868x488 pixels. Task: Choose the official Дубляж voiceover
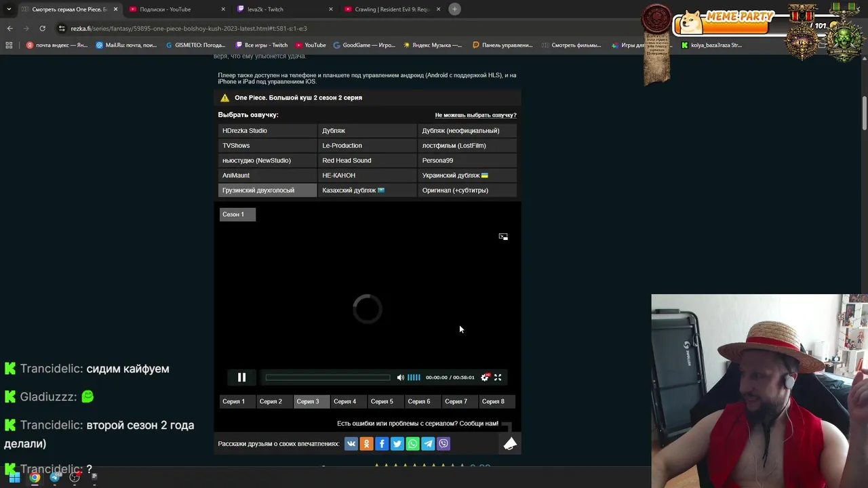pos(367,130)
